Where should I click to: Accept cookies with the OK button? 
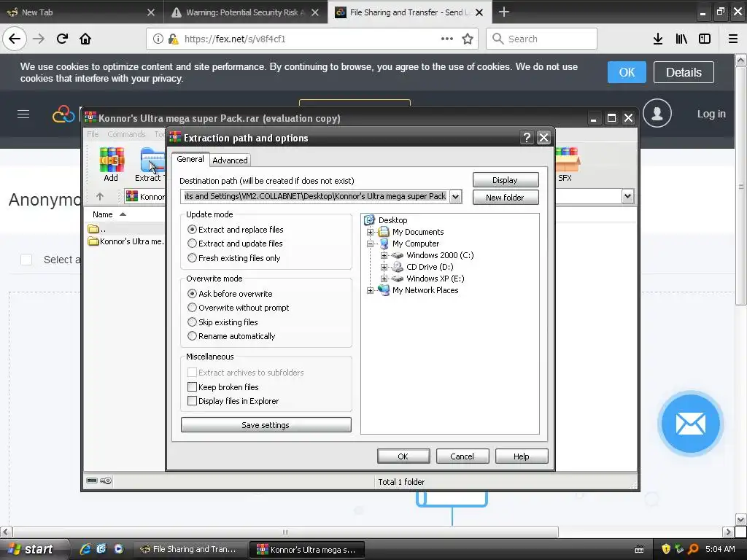click(x=627, y=72)
